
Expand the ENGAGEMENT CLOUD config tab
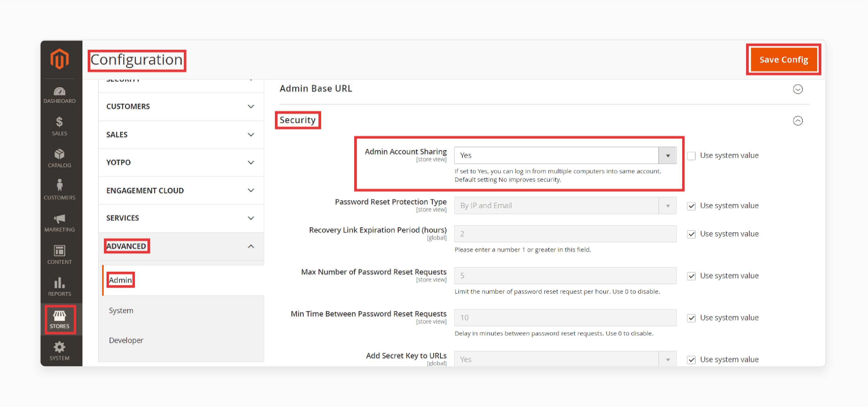click(181, 191)
